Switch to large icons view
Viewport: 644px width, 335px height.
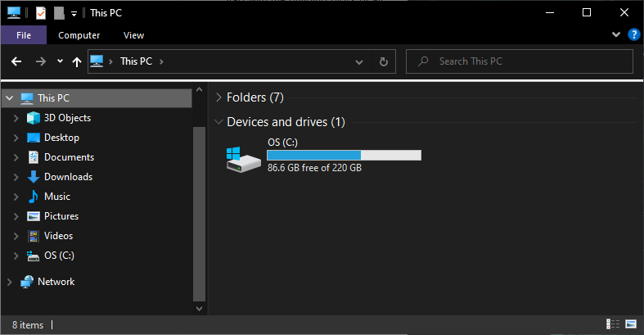(x=632, y=325)
